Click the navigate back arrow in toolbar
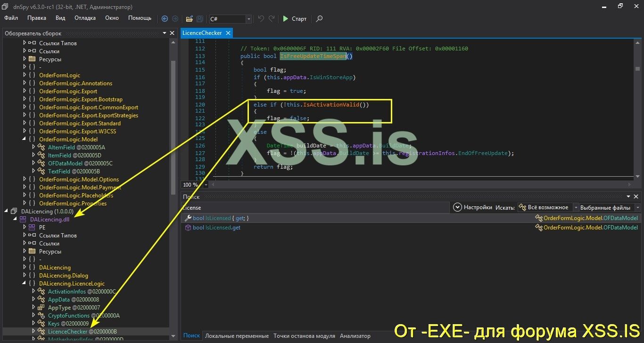This screenshot has height=343, width=644. (x=165, y=19)
